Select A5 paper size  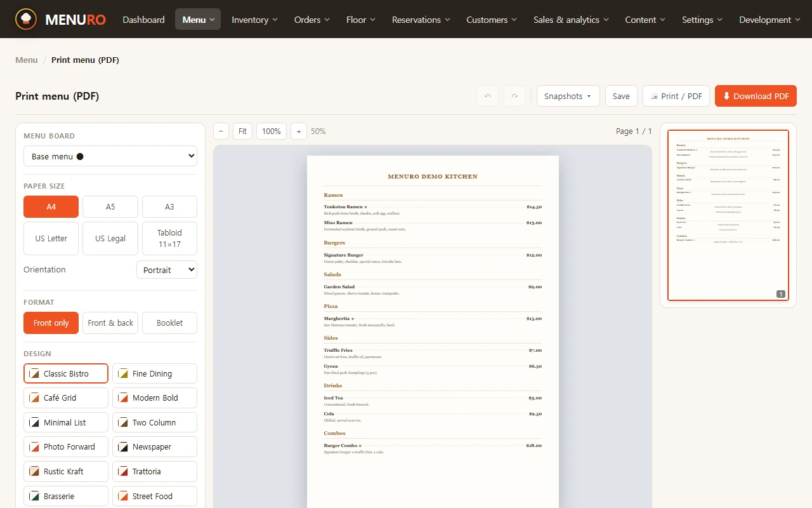(110, 207)
